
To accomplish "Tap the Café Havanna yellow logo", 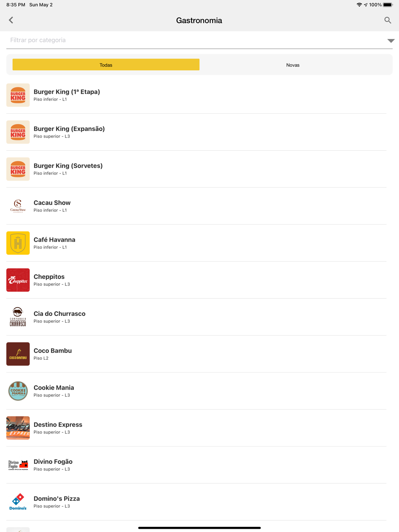I will tap(18, 243).
